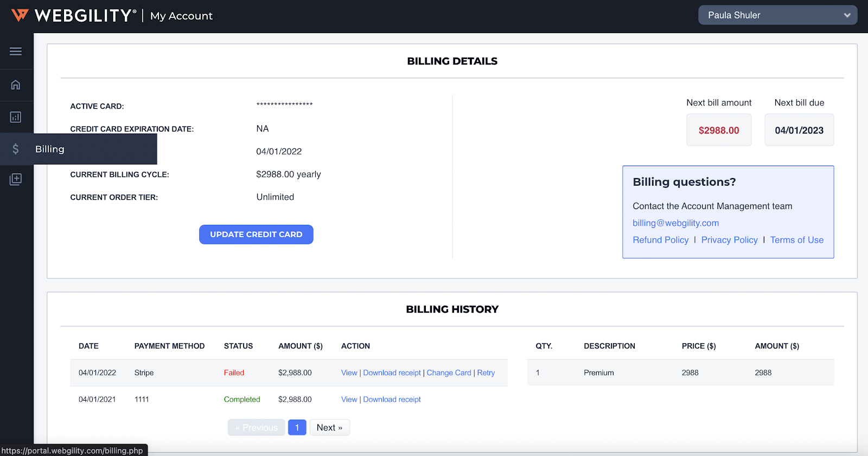Open the reports chart sidebar icon

point(16,117)
